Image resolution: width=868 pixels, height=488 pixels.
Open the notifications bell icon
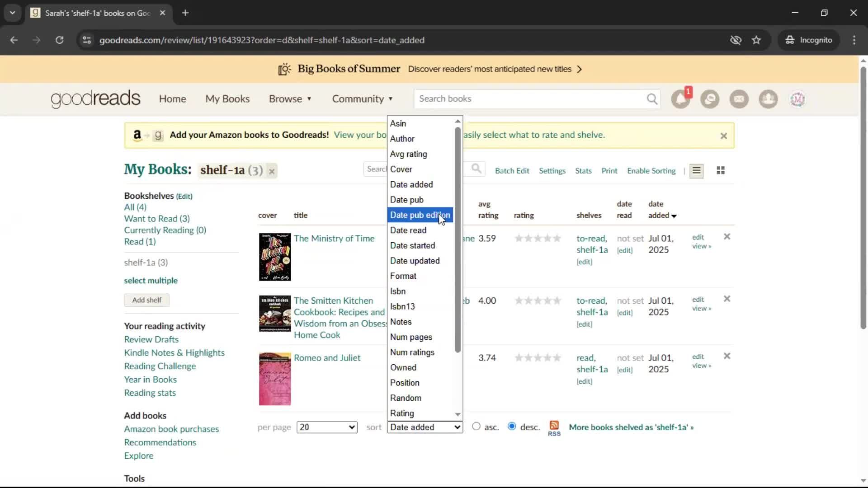coord(680,99)
